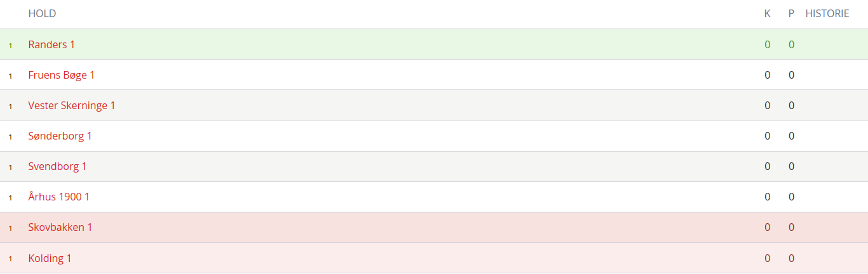Click the HOLD column header

[x=43, y=13]
